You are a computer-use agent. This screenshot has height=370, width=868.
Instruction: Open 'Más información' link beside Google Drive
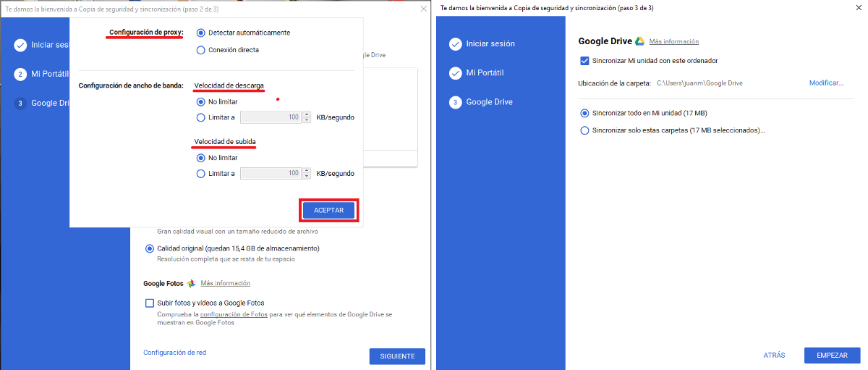674,41
